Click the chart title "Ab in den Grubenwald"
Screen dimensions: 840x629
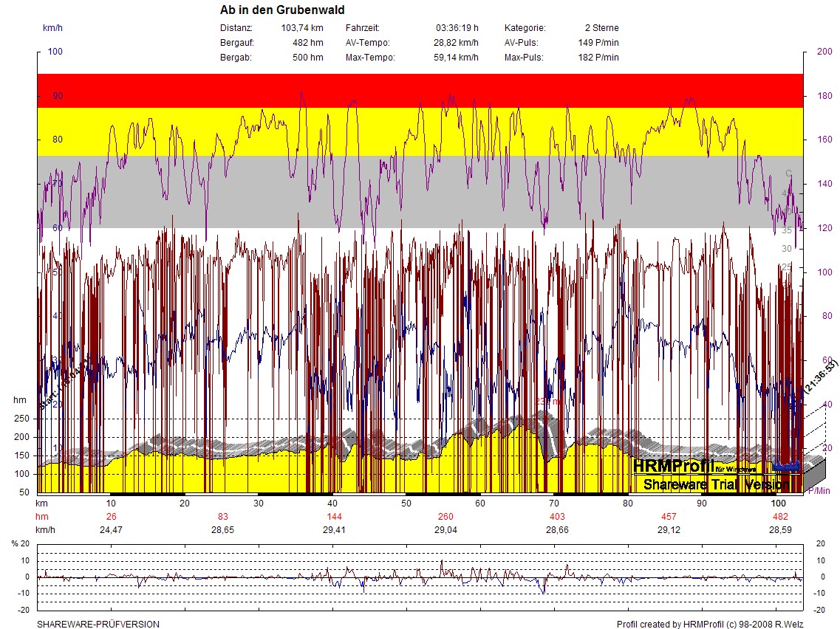tap(282, 10)
